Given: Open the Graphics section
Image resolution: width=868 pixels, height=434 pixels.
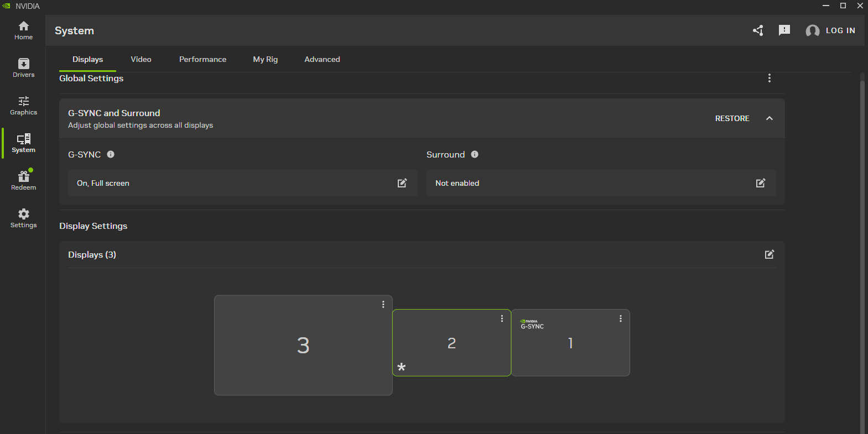Looking at the screenshot, I should tap(23, 106).
